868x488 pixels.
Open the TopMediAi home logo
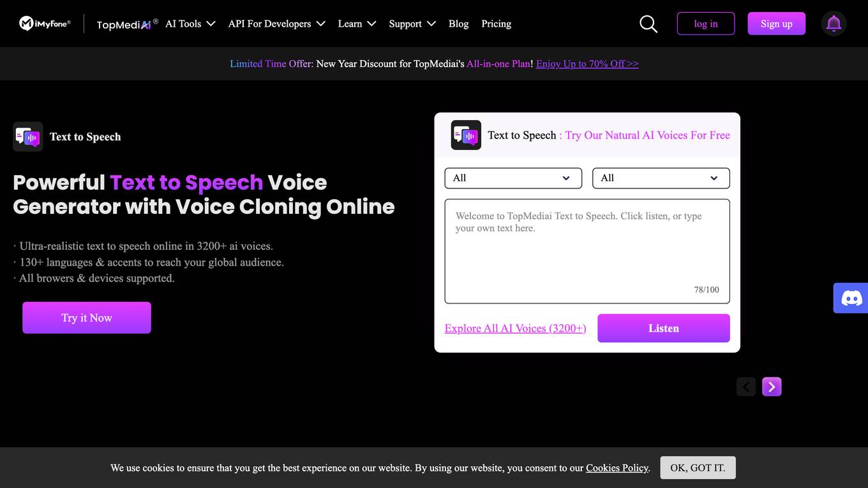coord(127,24)
